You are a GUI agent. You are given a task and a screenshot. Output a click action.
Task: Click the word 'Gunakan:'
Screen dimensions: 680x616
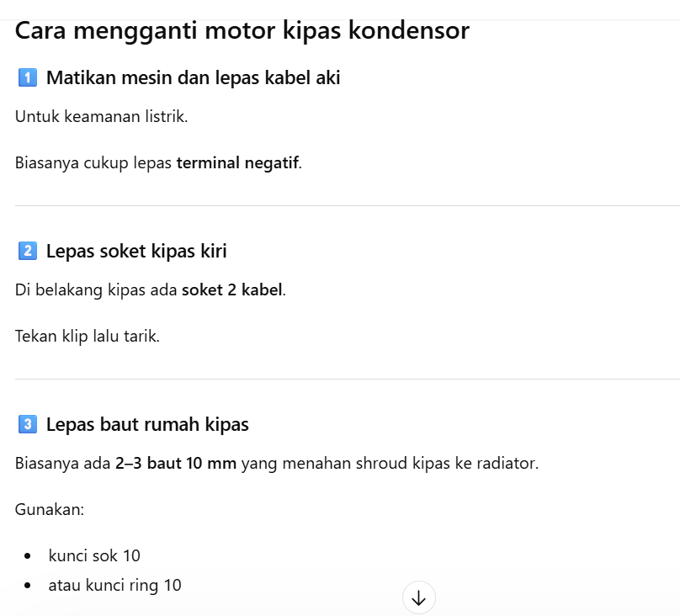tap(50, 509)
